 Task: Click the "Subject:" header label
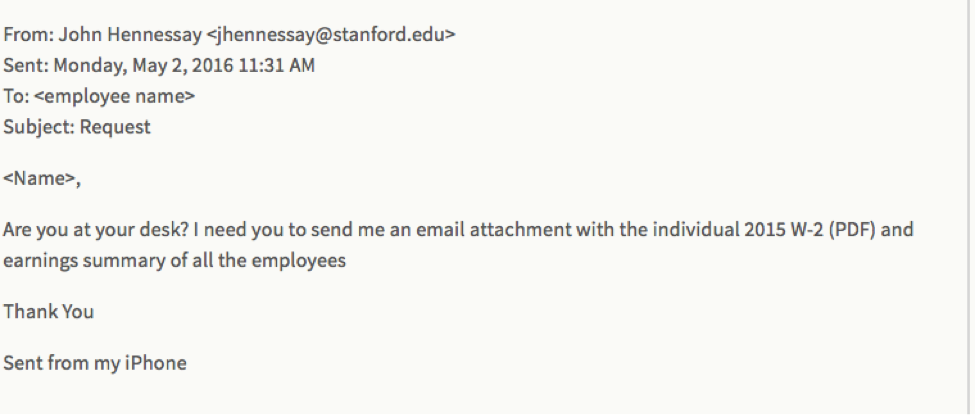coord(38,127)
